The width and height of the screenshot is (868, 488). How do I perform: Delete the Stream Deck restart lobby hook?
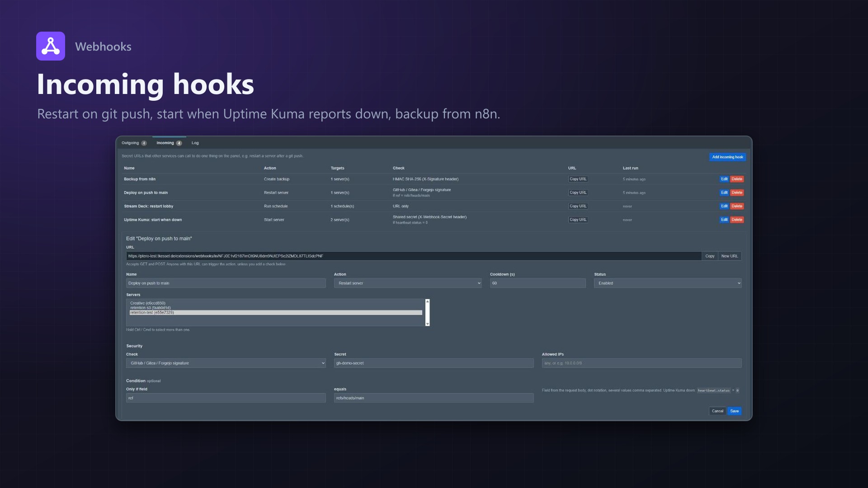pos(737,206)
